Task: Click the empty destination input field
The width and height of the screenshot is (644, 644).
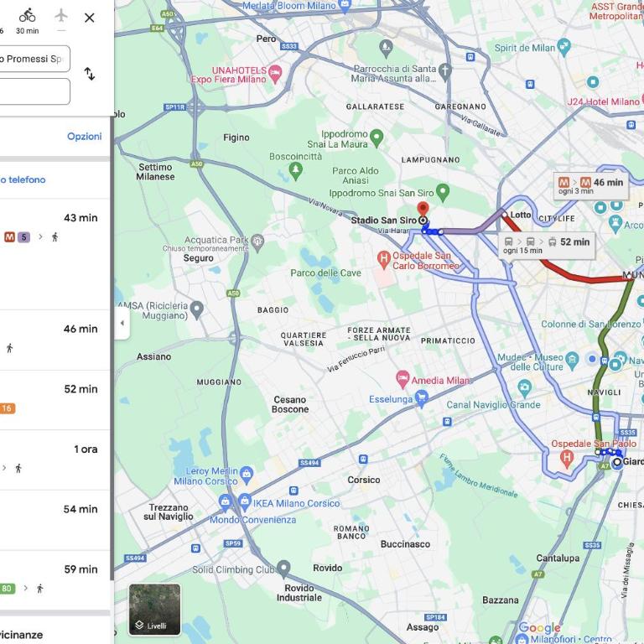Action: tap(34, 91)
